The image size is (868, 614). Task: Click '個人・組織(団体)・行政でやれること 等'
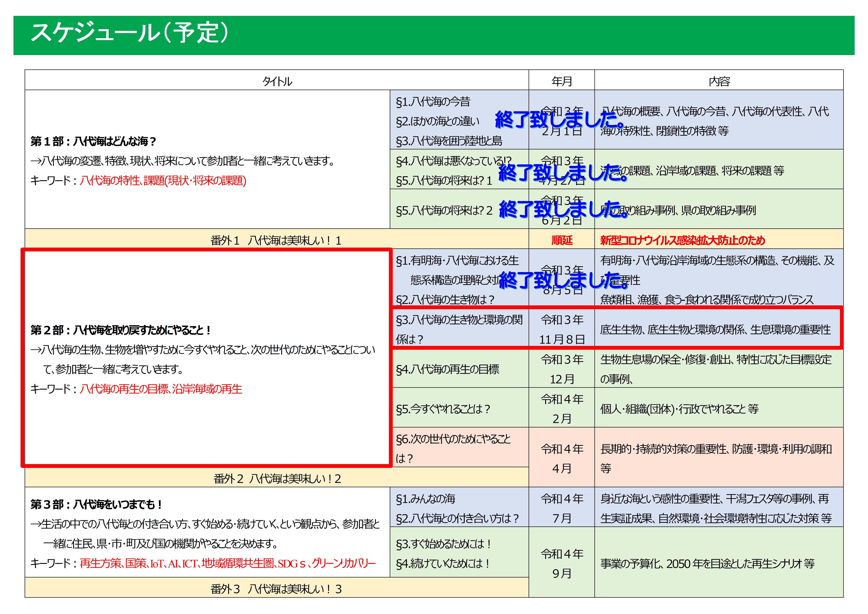679,409
